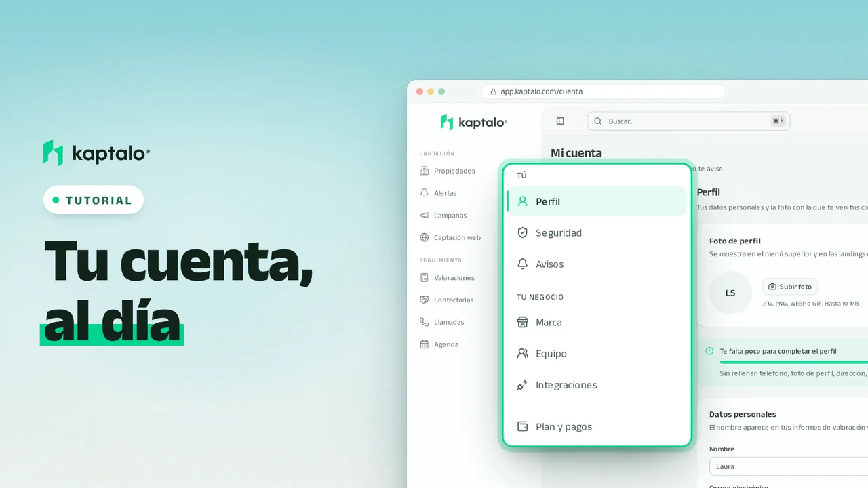The width and height of the screenshot is (868, 488).
Task: Click the kaptalo logo in the app sidebar
Action: [473, 122]
